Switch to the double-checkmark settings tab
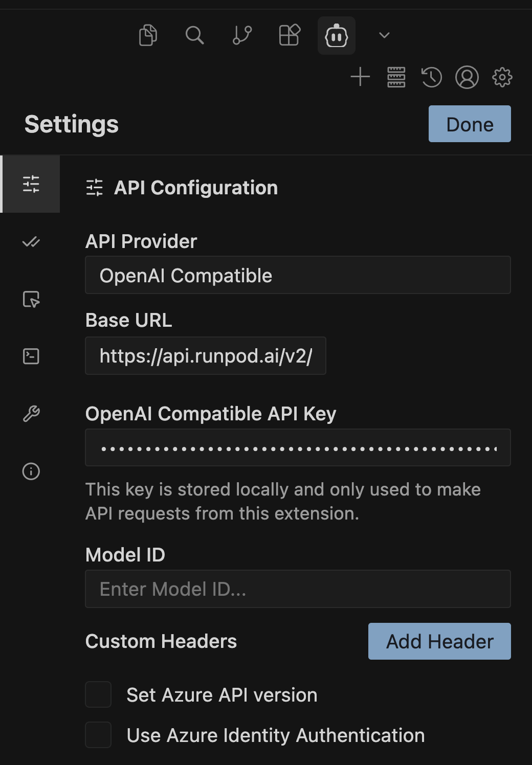Screen dimensions: 532x765 coord(31,242)
